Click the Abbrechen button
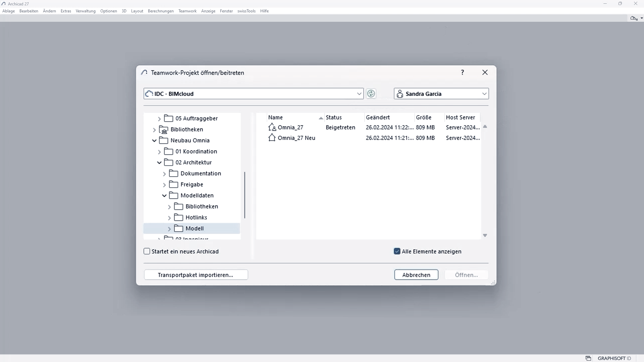644x362 pixels. pos(416,275)
